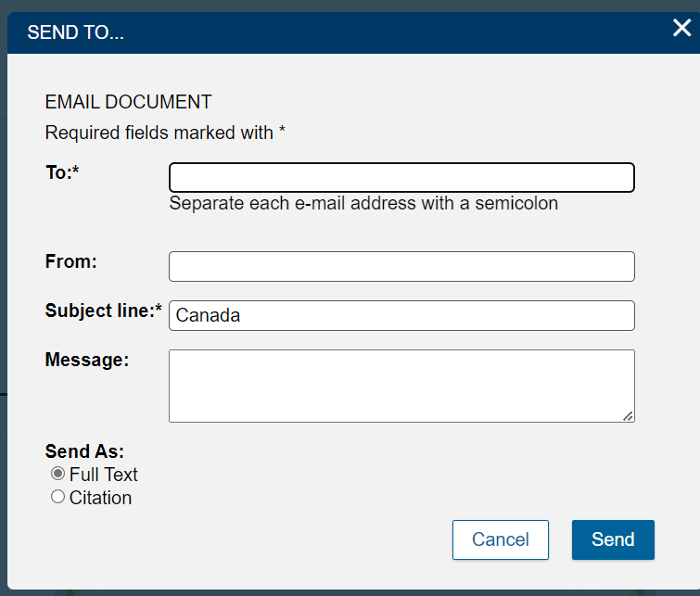Click into the To recipient address field
Image resolution: width=700 pixels, height=596 pixels.
[x=401, y=178]
